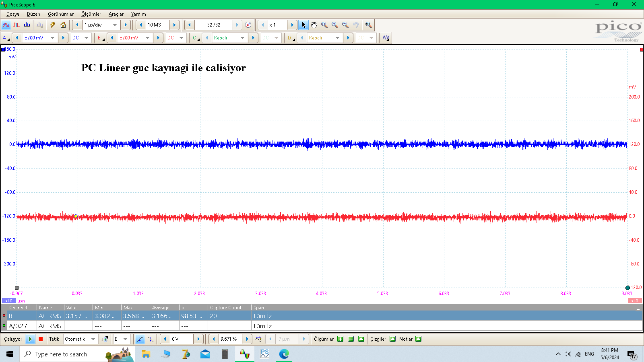
Task: Increase zoom factor after x 1
Action: coord(292,25)
